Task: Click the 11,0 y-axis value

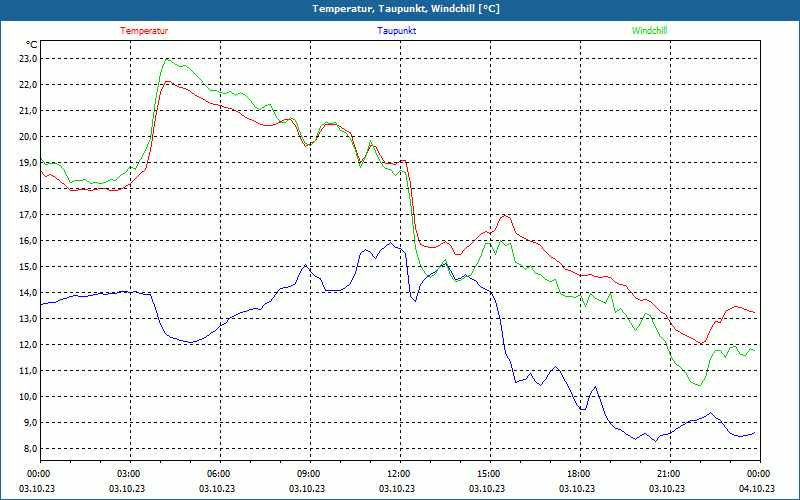Action: tap(29, 371)
